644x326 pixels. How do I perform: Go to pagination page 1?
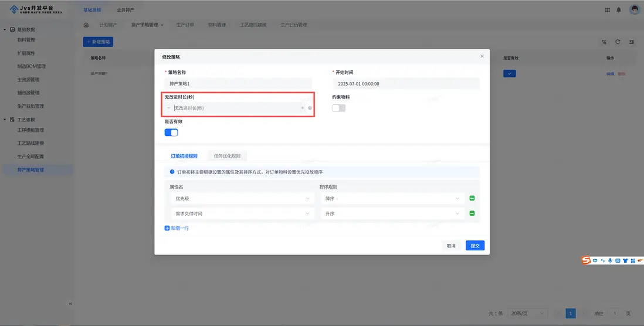click(571, 313)
